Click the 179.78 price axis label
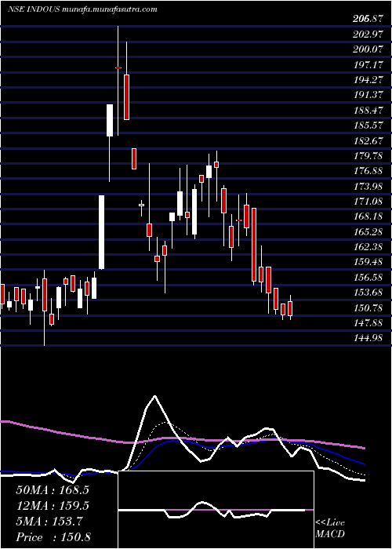The height and width of the screenshot is (549, 392). coord(368,156)
